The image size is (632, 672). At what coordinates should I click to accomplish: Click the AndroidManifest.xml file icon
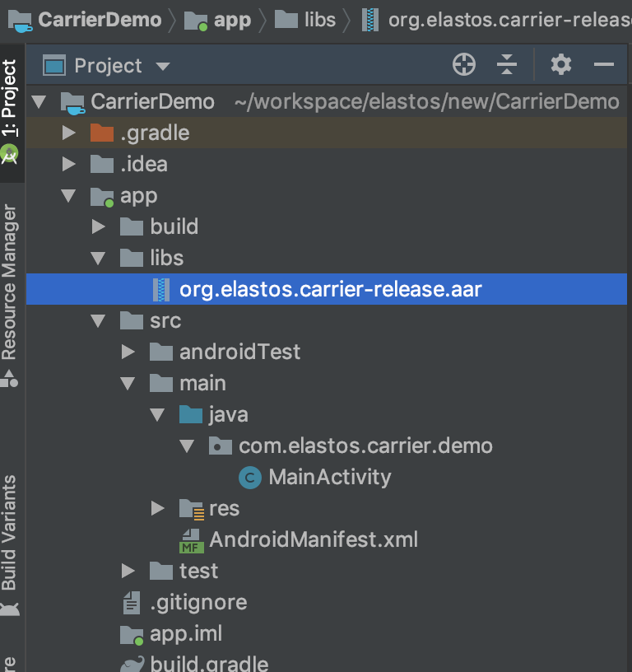tap(191, 540)
